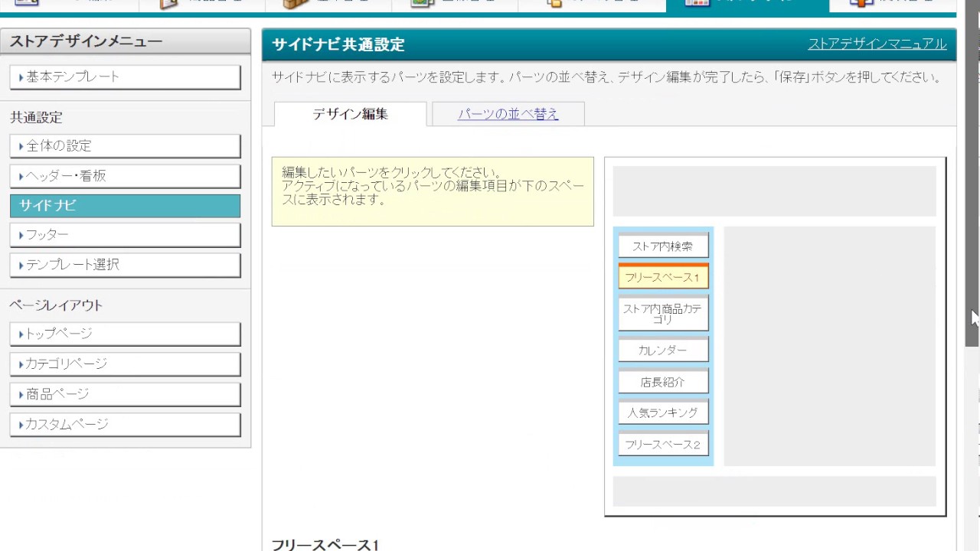
Task: Open 基本テンプレート in the store design menu
Action: (x=125, y=77)
